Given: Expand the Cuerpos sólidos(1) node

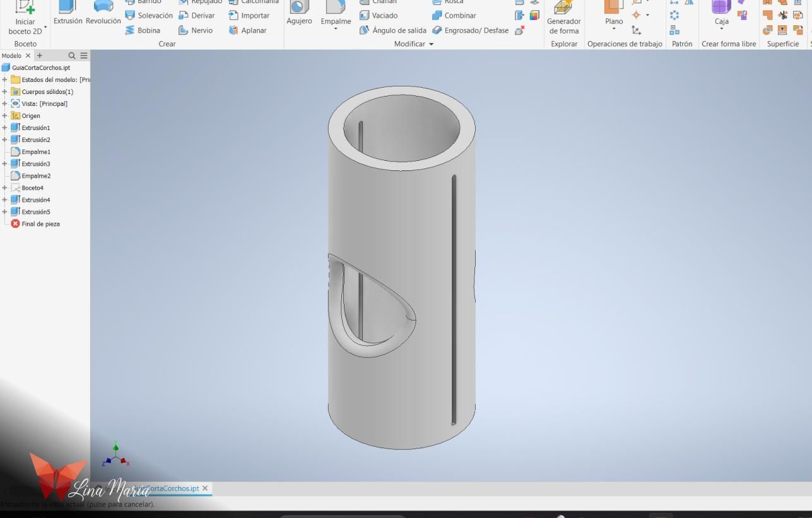Looking at the screenshot, I should click(5, 91).
